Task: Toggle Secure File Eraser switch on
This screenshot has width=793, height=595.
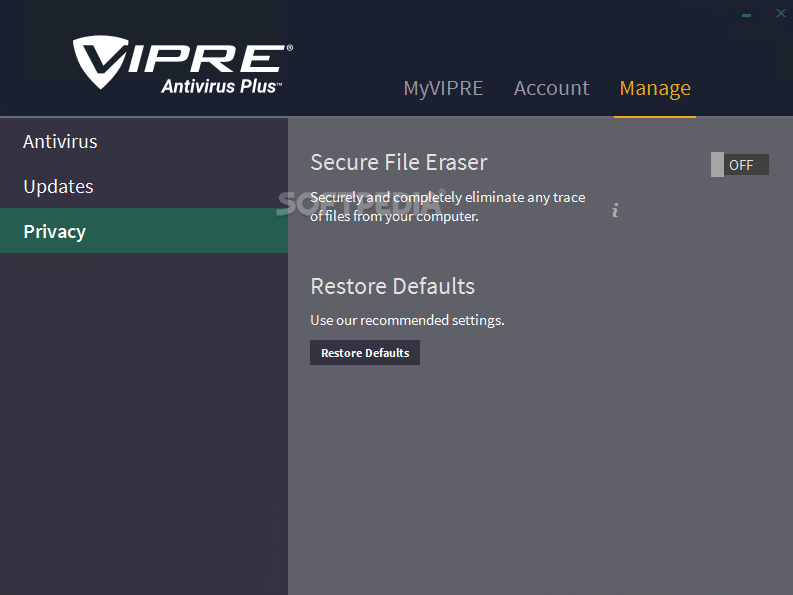Action: pos(740,165)
